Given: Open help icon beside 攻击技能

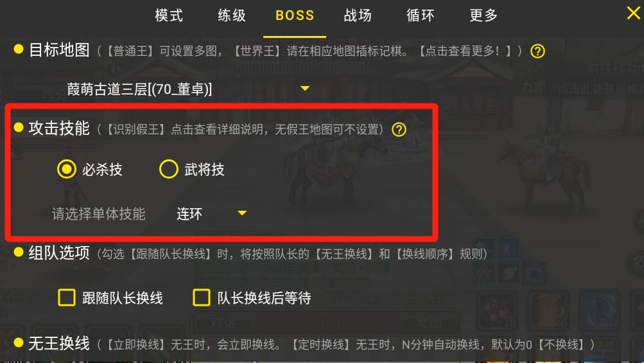Looking at the screenshot, I should [399, 130].
